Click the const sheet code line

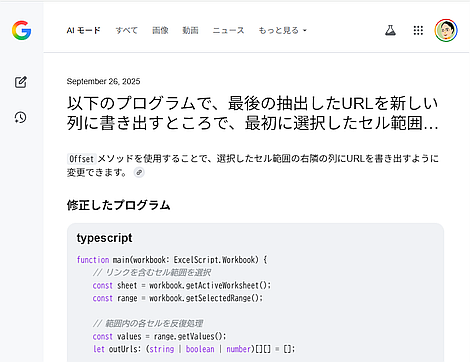[182, 286]
